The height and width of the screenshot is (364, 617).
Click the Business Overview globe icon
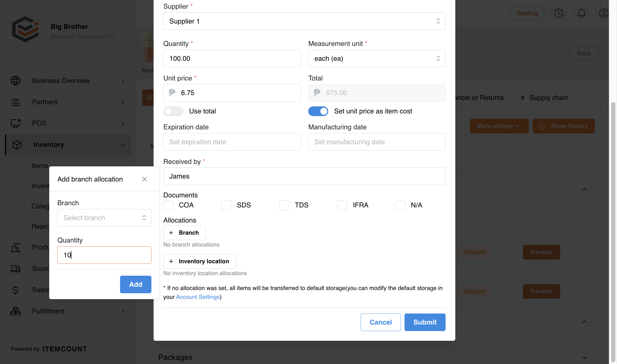[16, 80]
